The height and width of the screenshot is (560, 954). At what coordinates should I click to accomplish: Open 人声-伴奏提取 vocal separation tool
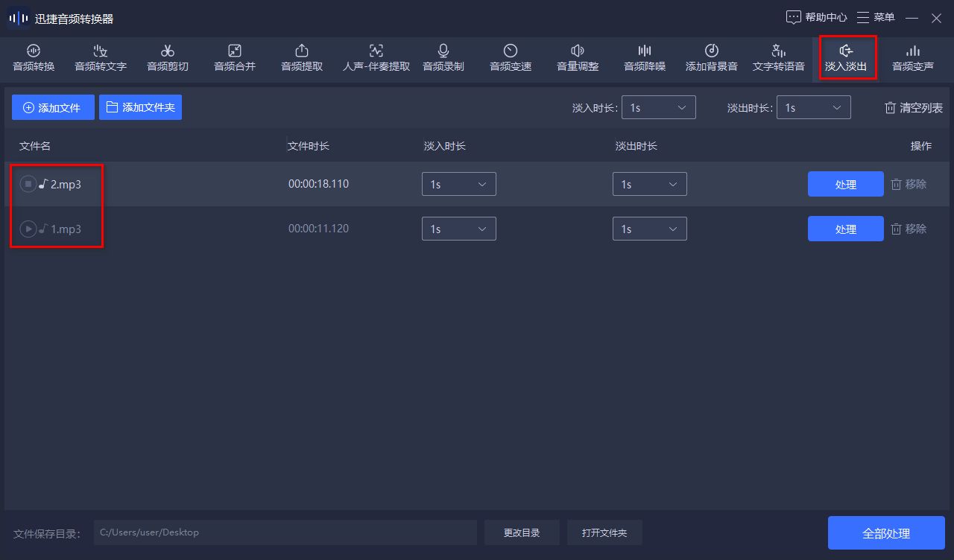[376, 58]
